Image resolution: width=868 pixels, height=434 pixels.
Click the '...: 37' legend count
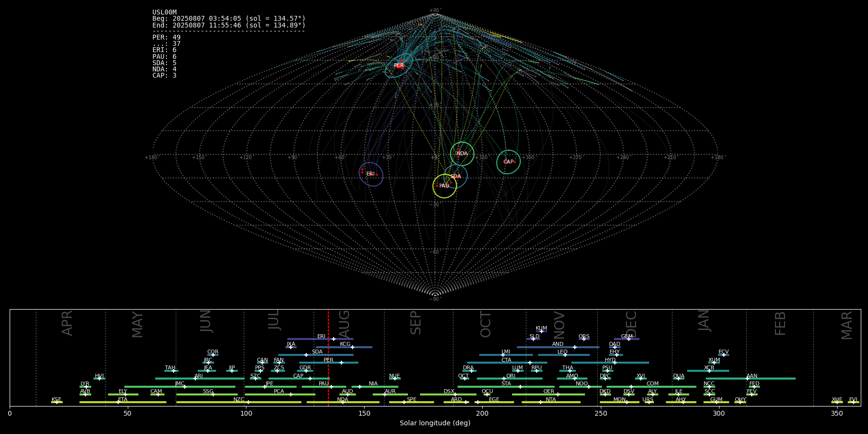[166, 44]
